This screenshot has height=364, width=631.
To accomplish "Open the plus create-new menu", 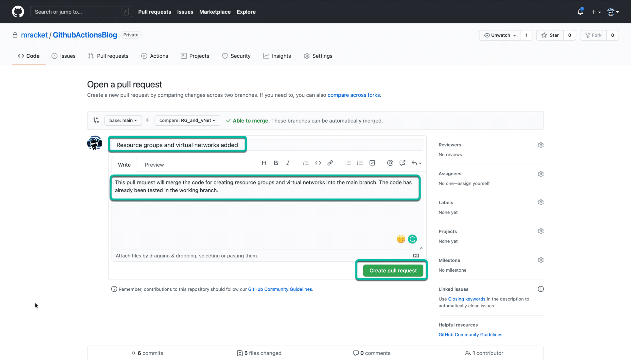I will tap(596, 12).
